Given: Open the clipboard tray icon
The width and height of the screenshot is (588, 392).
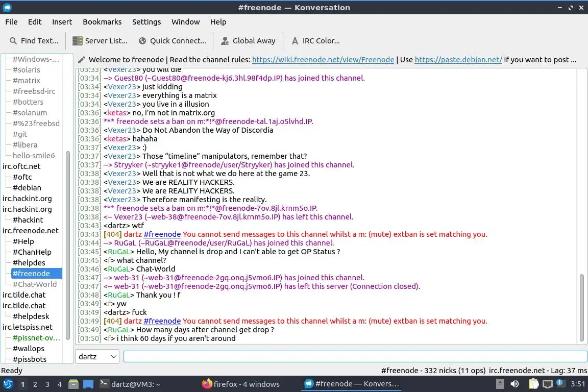Looking at the screenshot, I should point(533,384).
